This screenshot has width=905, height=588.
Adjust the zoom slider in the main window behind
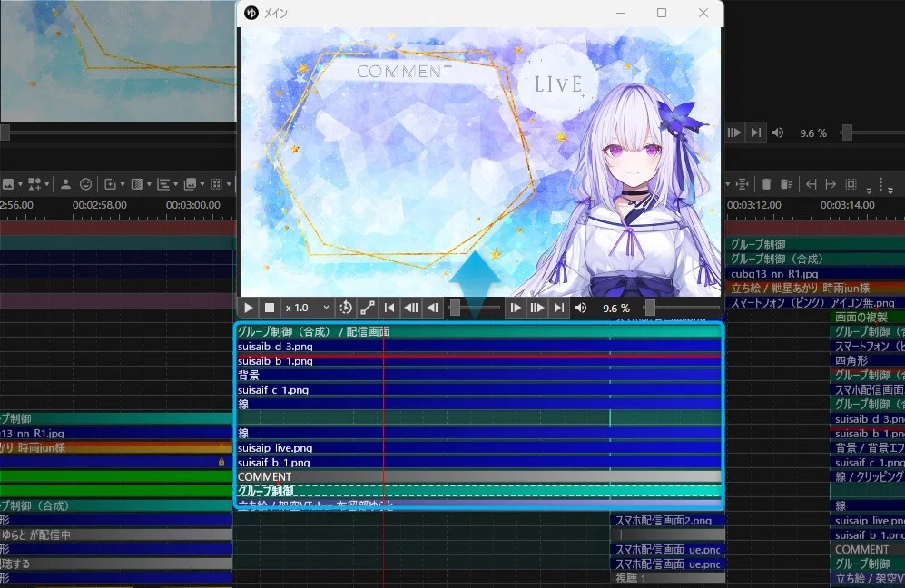872,132
